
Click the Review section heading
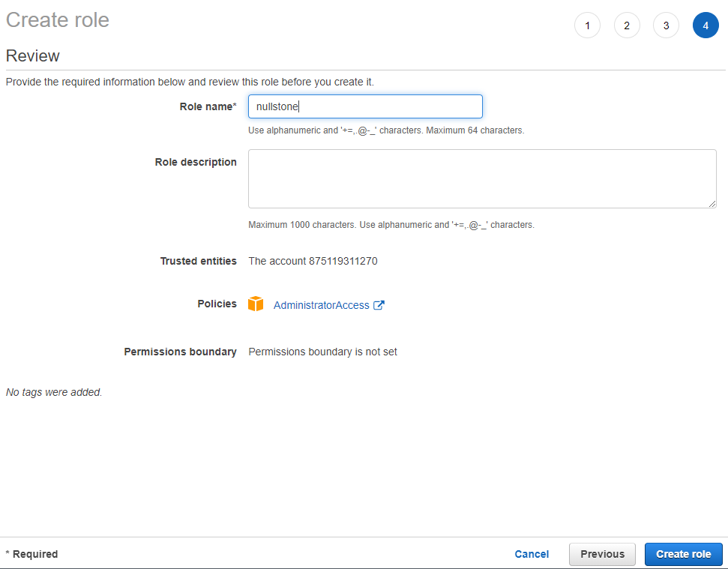pyautogui.click(x=33, y=55)
